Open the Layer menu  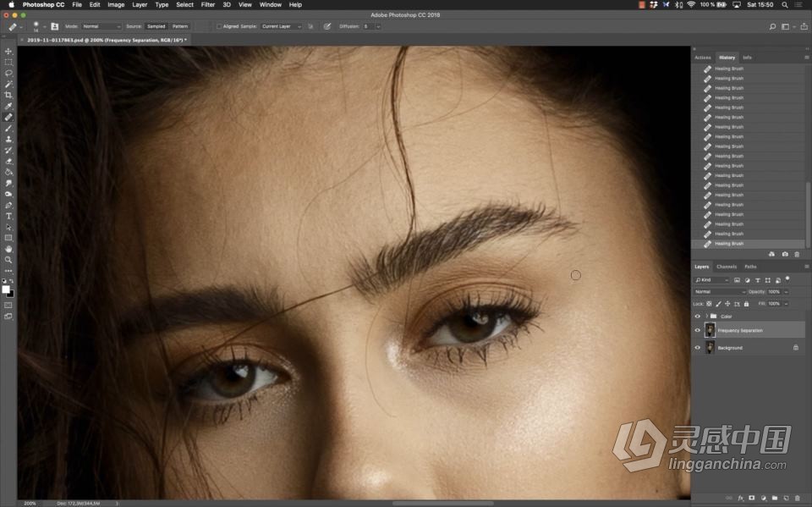click(140, 5)
